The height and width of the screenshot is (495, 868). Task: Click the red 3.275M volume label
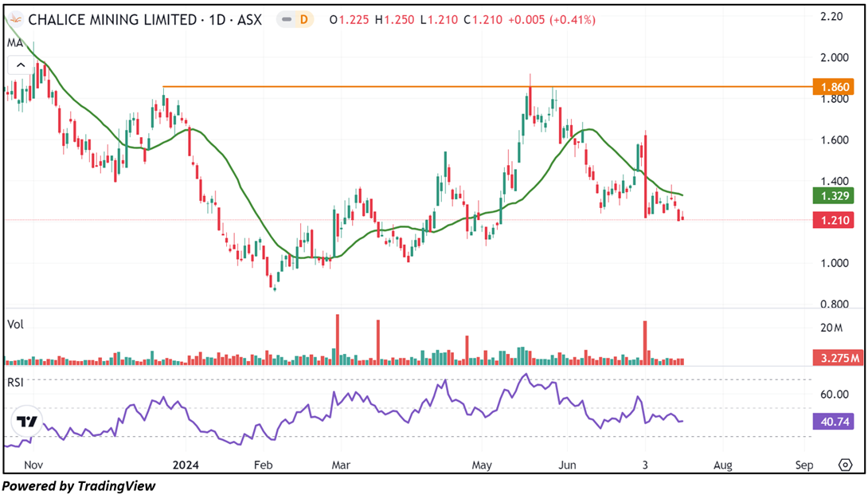832,358
